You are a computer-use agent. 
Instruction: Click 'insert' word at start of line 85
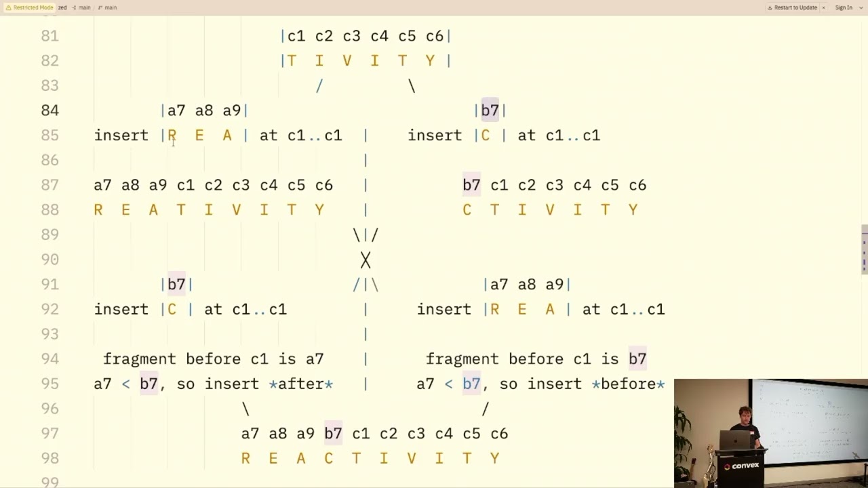click(x=121, y=136)
